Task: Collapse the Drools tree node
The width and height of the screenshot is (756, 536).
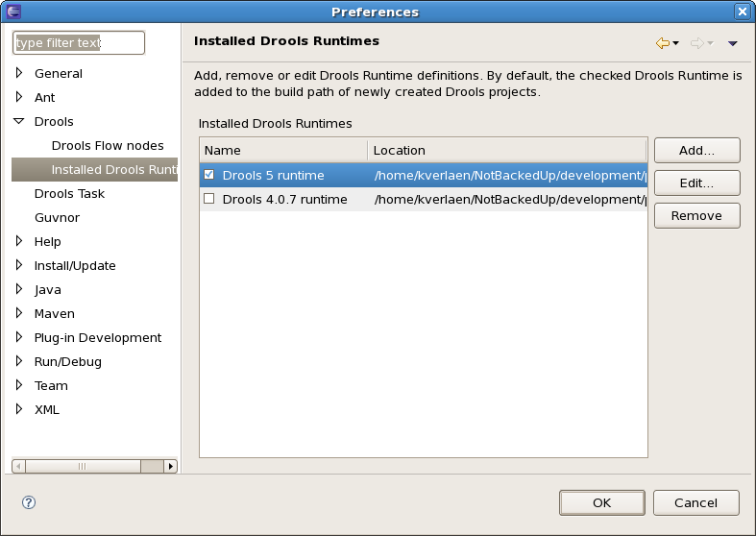Action: pos(19,122)
